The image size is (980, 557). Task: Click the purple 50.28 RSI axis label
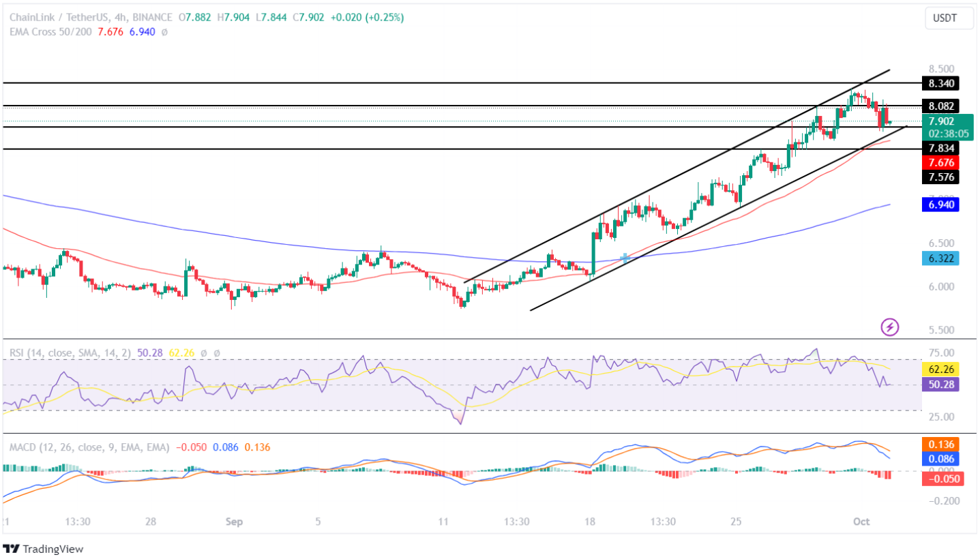940,384
